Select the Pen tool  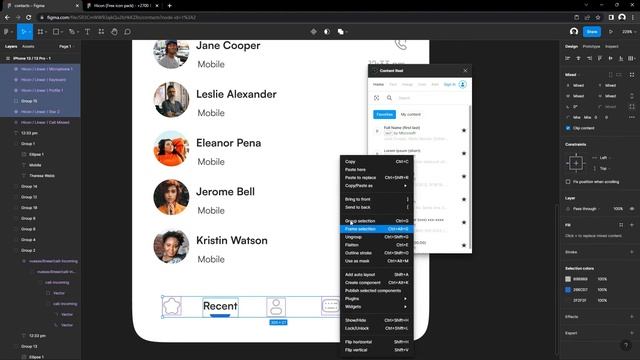tap(71, 32)
